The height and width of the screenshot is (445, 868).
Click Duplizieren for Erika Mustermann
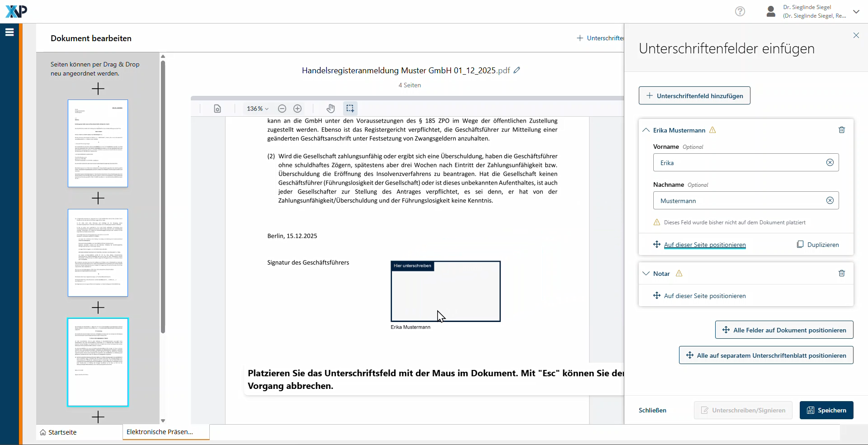click(x=817, y=245)
